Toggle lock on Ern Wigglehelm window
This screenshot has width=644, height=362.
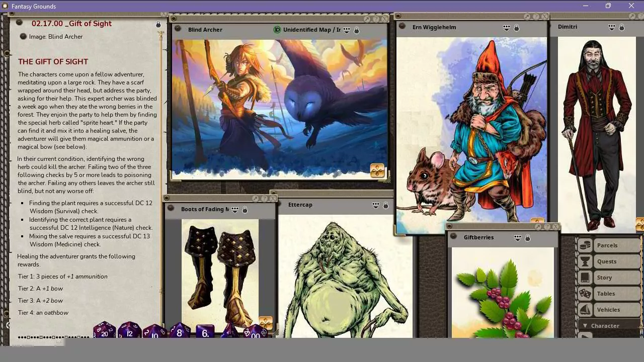[517, 28]
